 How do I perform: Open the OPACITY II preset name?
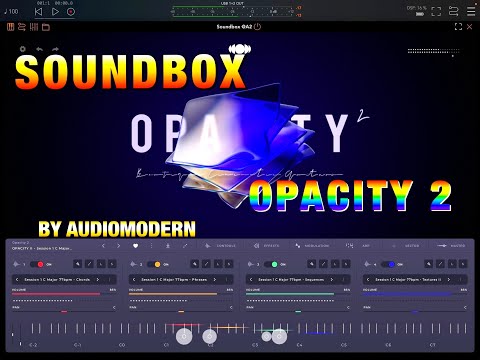pyautogui.click(x=42, y=248)
